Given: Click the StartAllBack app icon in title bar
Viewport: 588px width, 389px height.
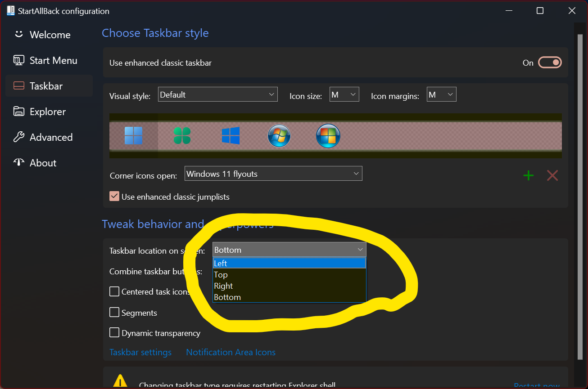Looking at the screenshot, I should click(11, 11).
